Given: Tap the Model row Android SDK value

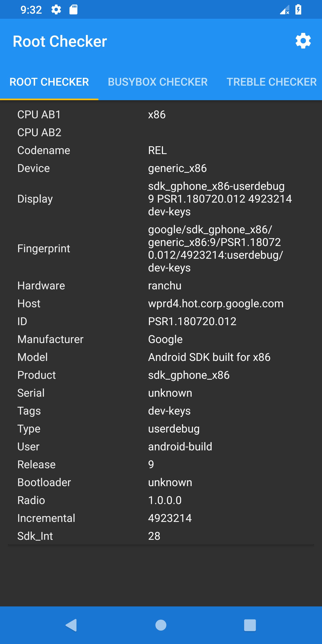Looking at the screenshot, I should click(x=209, y=357).
